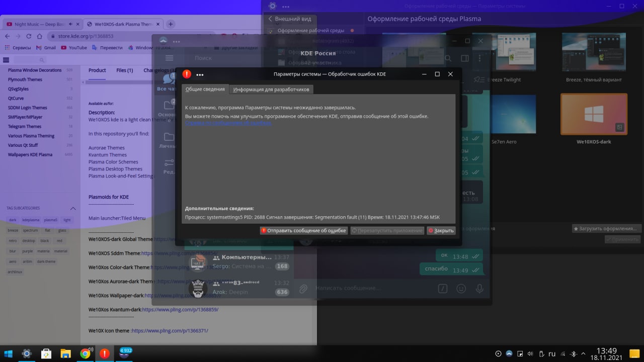Reload the browser page
644x362 pixels.
coord(29,36)
